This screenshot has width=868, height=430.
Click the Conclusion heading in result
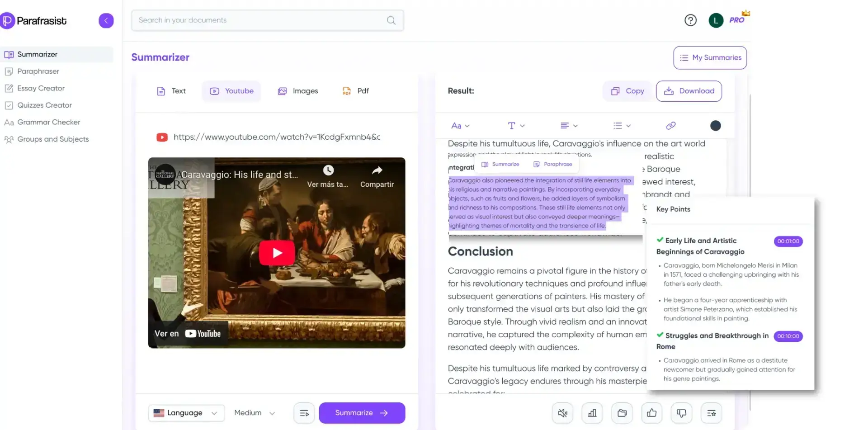coord(480,251)
